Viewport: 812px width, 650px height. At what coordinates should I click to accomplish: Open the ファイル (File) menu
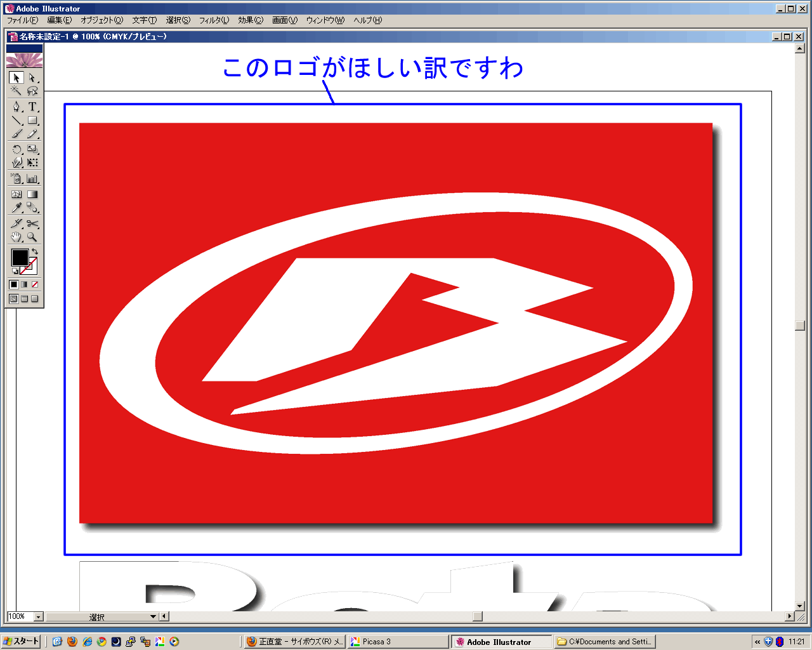click(23, 20)
